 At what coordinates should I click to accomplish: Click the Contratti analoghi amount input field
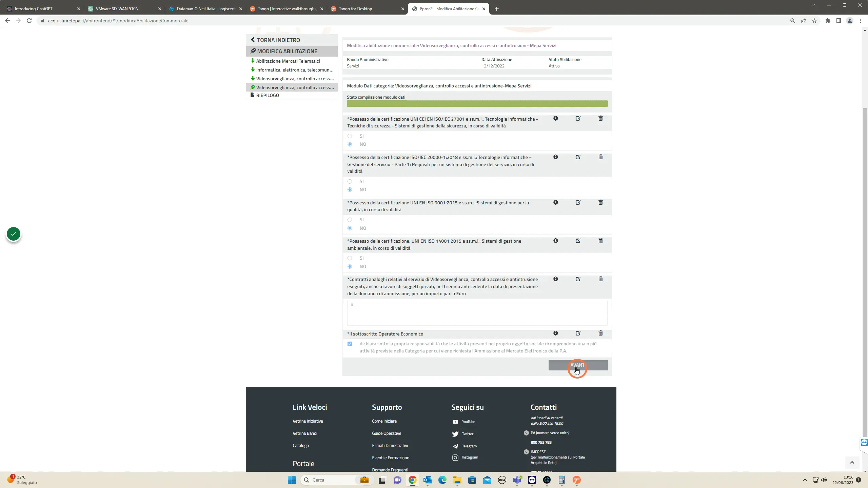[477, 312]
